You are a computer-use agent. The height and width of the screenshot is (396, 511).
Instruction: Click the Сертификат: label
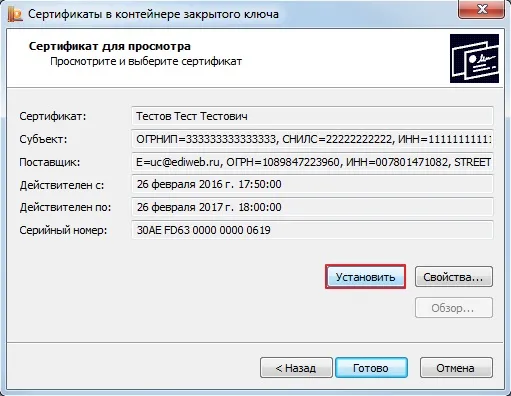pos(53,116)
